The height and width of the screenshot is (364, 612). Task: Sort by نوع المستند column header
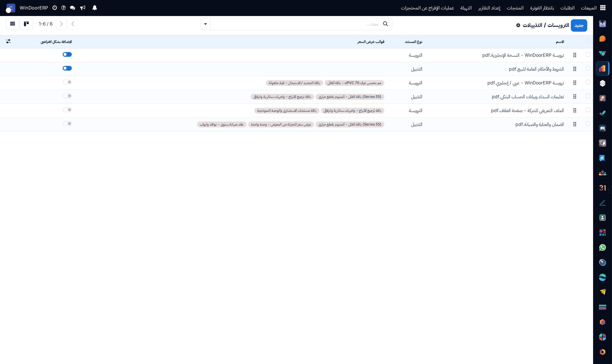(413, 42)
